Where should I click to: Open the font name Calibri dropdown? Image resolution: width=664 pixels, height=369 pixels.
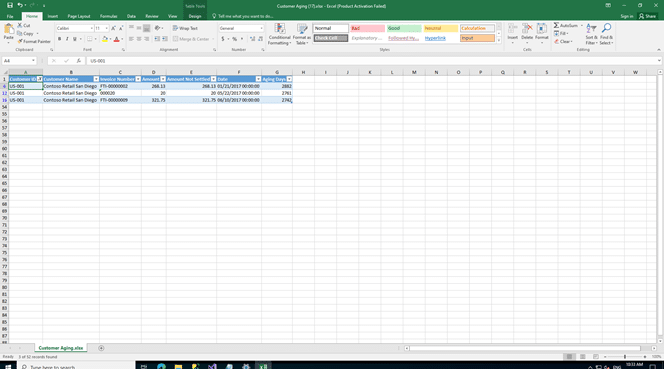click(x=91, y=28)
